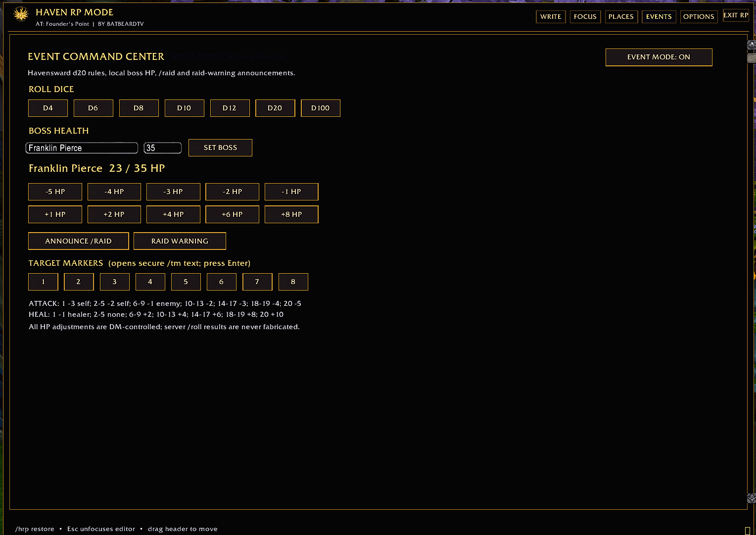This screenshot has width=756, height=535.
Task: Add 2 HP to boss
Action: 114,214
